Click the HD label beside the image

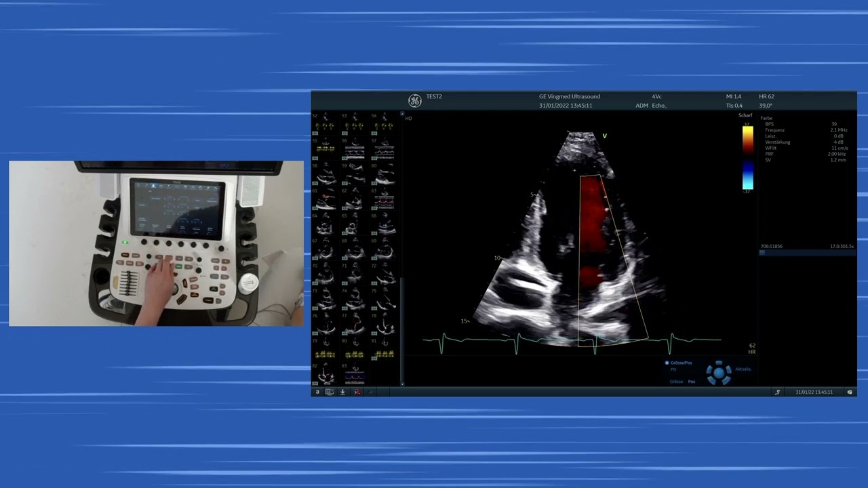tap(409, 119)
